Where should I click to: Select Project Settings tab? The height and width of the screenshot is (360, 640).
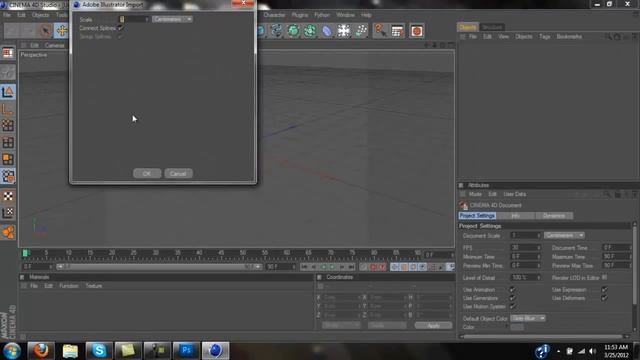(x=477, y=216)
